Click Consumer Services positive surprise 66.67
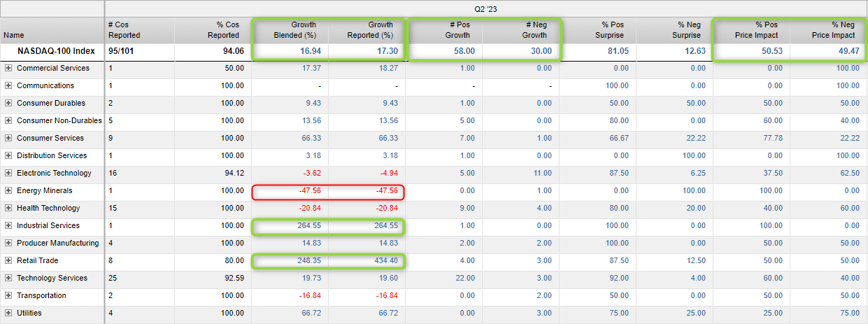 [619, 139]
